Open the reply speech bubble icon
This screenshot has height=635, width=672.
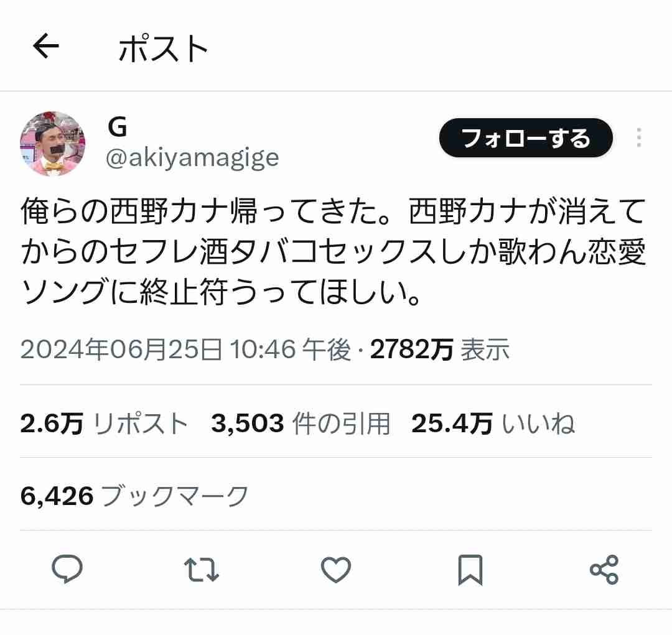[67, 569]
